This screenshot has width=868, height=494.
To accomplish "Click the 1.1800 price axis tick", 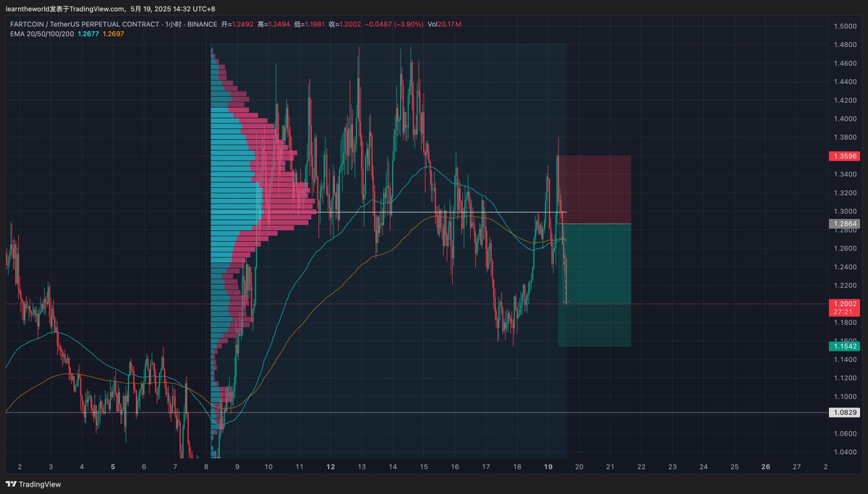I will coord(845,323).
